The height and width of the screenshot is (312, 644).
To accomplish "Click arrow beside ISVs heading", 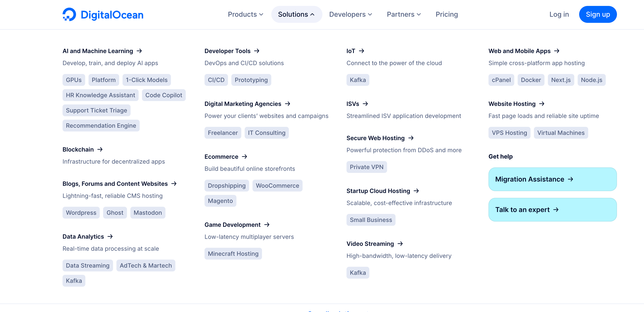I will point(366,104).
